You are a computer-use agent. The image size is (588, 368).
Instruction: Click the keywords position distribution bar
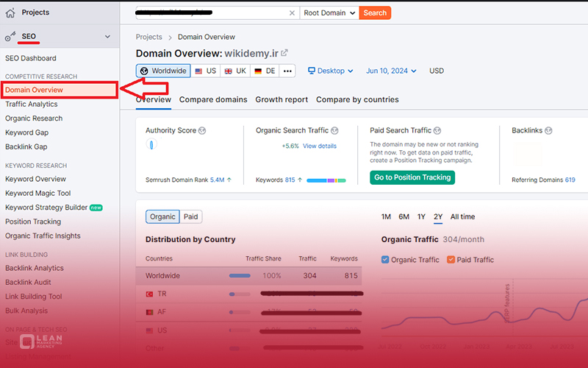326,180
